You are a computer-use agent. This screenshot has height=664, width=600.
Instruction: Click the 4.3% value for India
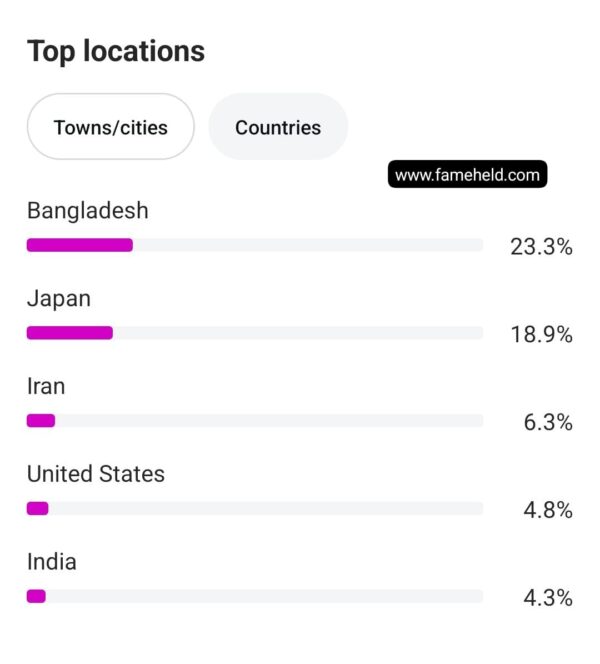click(548, 598)
